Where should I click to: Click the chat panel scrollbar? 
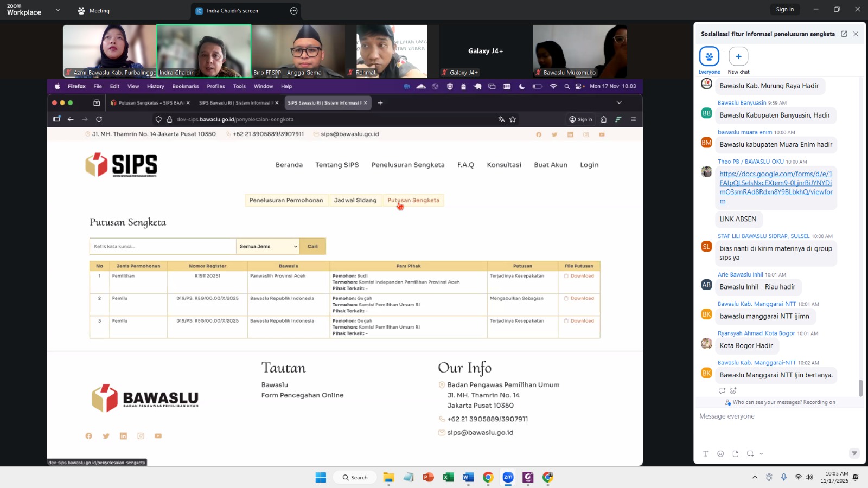[860, 387]
